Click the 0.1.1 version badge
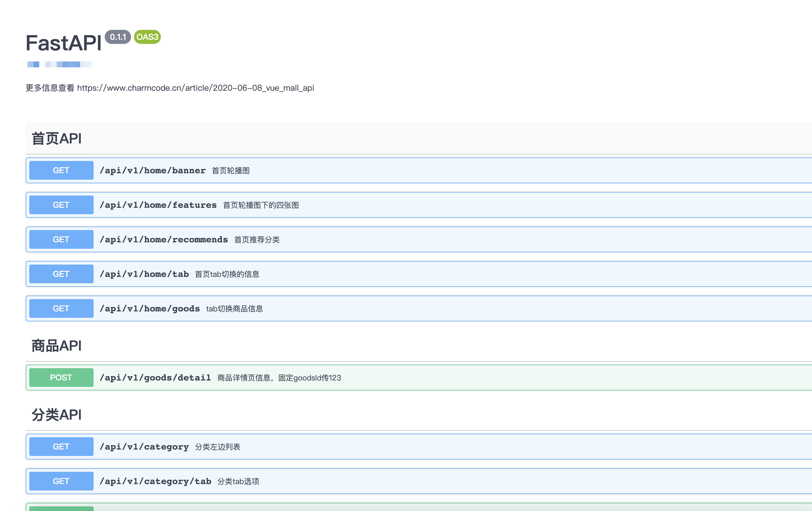 click(118, 37)
